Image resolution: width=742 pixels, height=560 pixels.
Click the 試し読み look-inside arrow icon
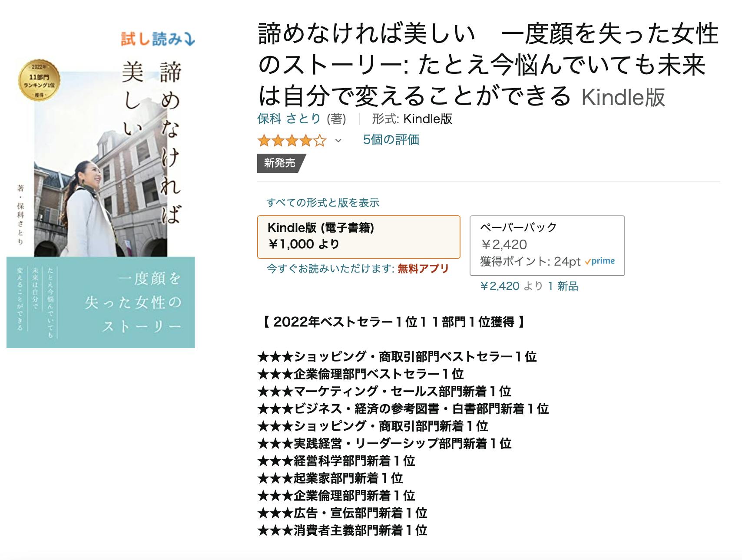(189, 40)
